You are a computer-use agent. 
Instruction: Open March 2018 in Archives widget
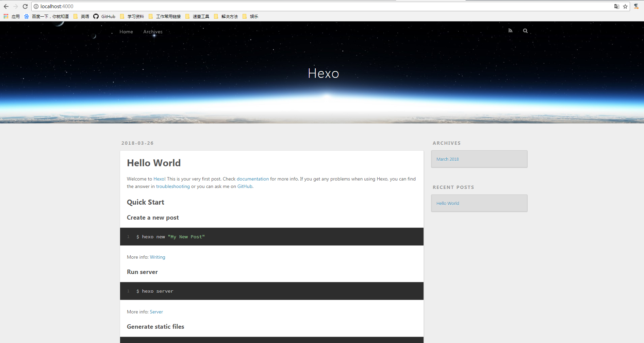(447, 159)
